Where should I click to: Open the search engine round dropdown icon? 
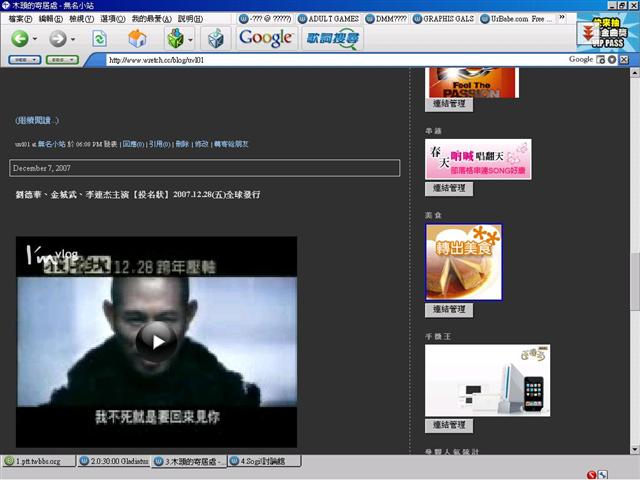pyautogui.click(x=612, y=60)
